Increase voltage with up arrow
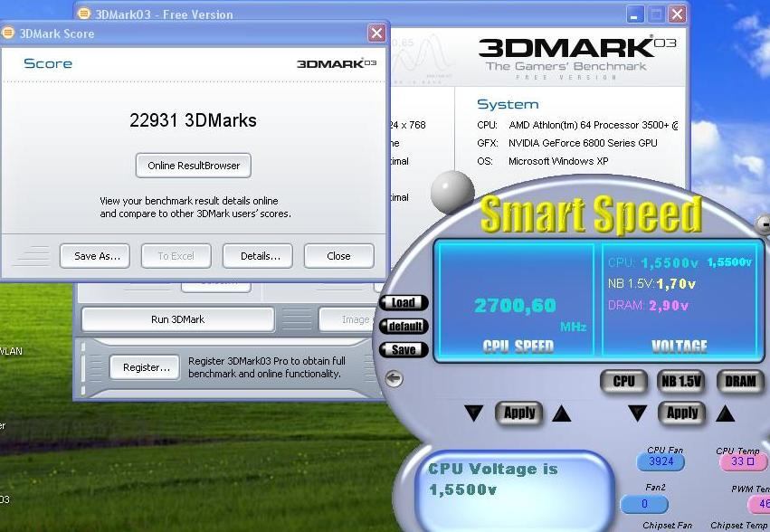The width and height of the screenshot is (770, 532). (726, 413)
